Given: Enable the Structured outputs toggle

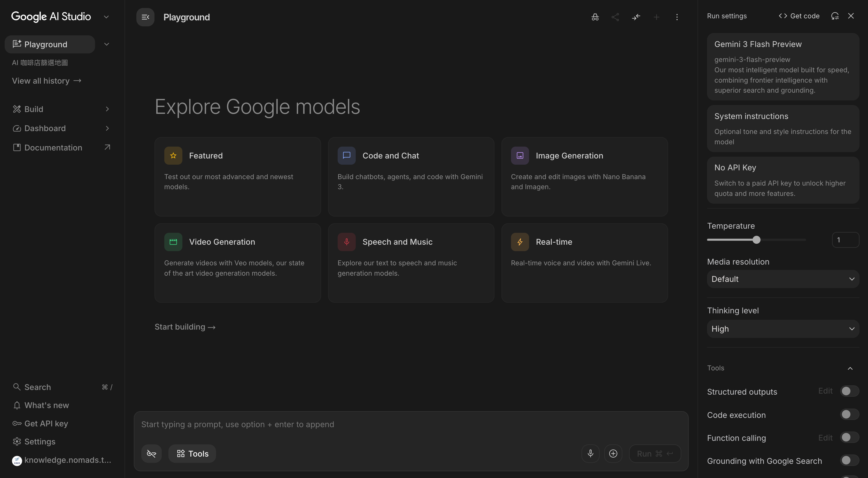Looking at the screenshot, I should tap(849, 391).
